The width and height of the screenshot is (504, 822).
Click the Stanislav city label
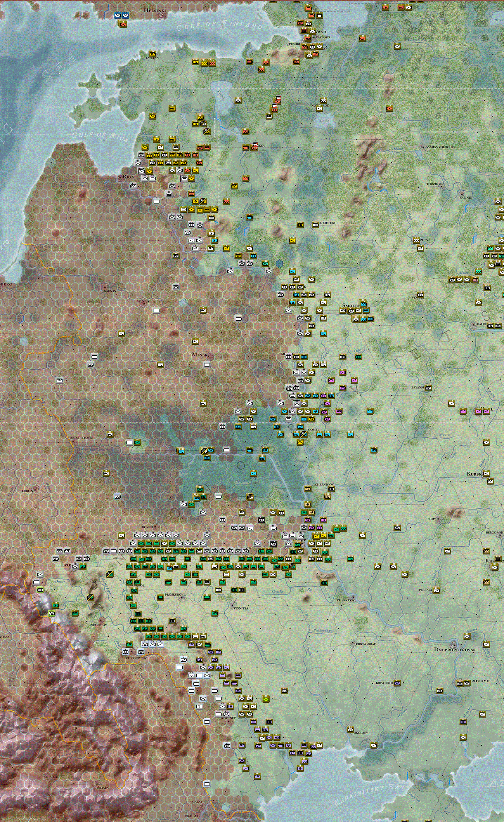point(99,625)
